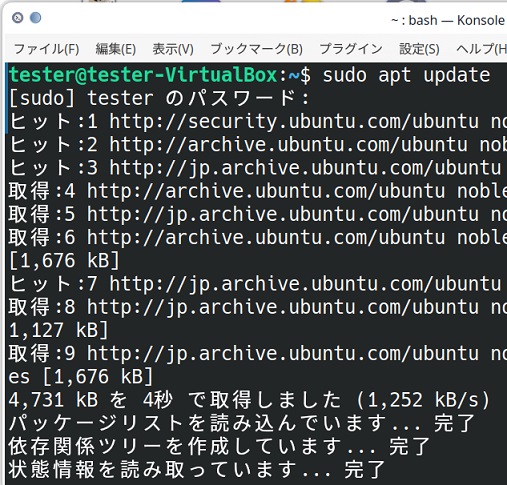Click the "状態情報を読み取っています... 完了" line

pyautogui.click(x=197, y=470)
